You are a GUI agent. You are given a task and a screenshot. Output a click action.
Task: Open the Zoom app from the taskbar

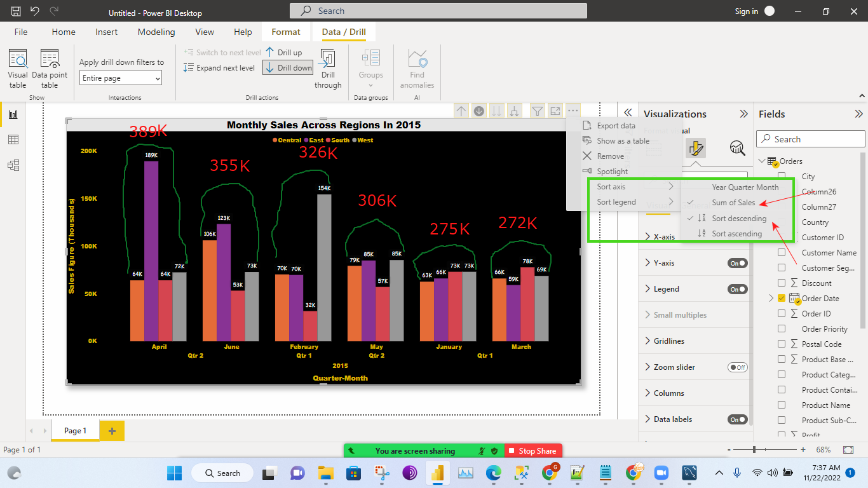[661, 473]
